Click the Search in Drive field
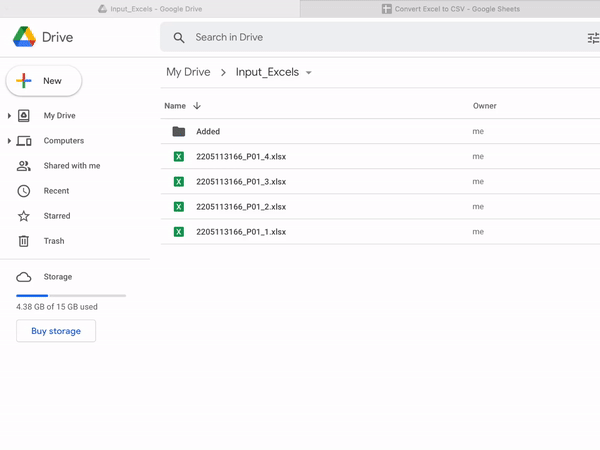Image resolution: width=600 pixels, height=450 pixels. point(380,38)
